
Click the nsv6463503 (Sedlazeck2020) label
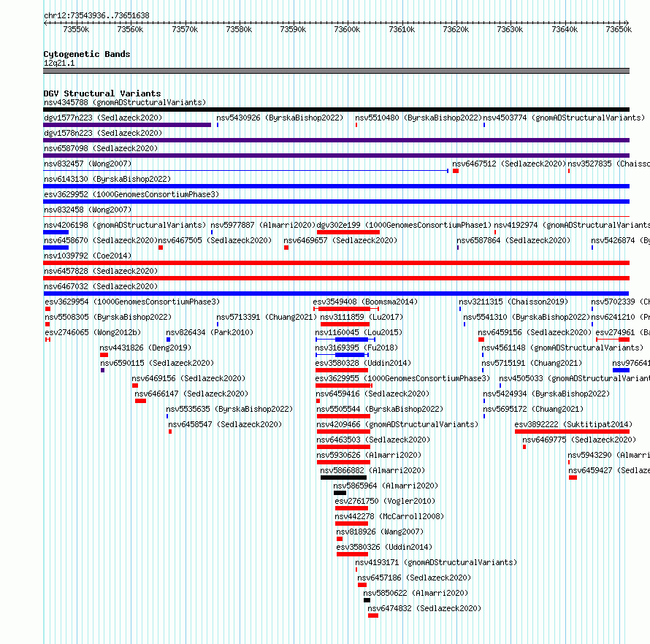373,440
